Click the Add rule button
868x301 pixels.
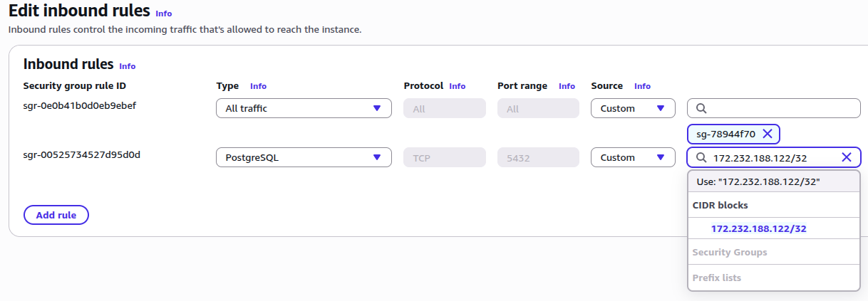pyautogui.click(x=56, y=215)
